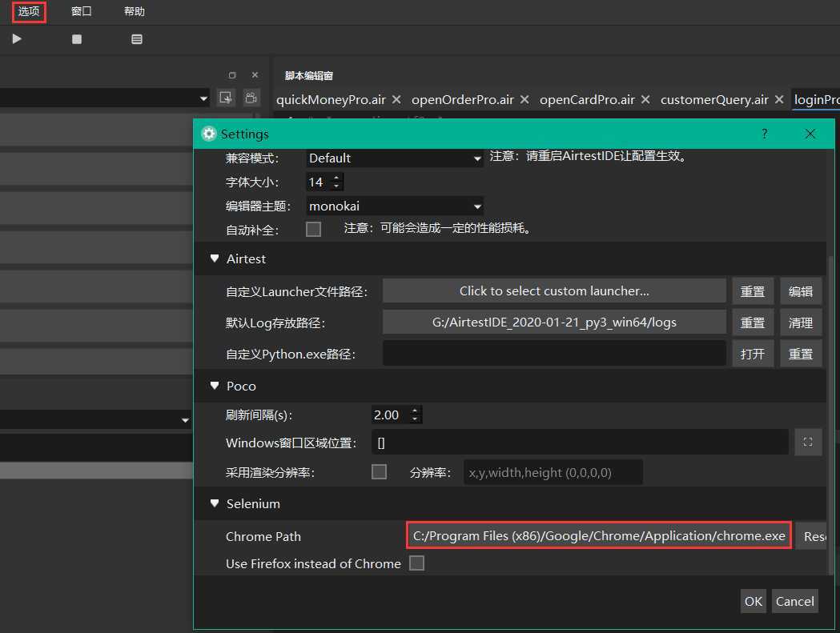Close the openCardPro.air tab
Viewport: 840px width, 633px height.
(645, 99)
